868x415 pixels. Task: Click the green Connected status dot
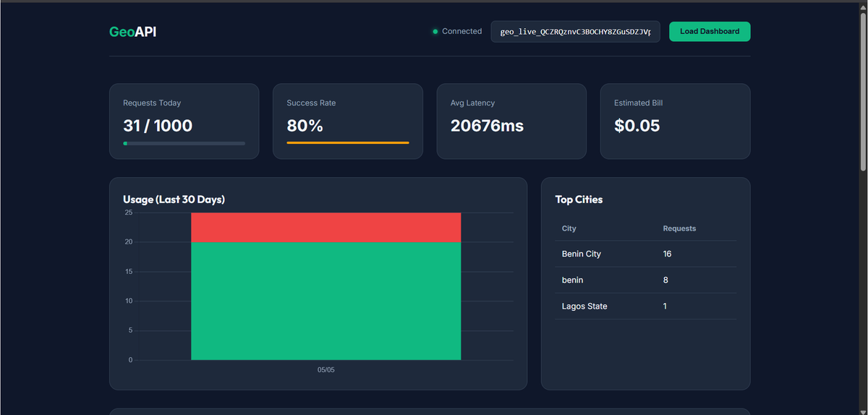tap(435, 32)
